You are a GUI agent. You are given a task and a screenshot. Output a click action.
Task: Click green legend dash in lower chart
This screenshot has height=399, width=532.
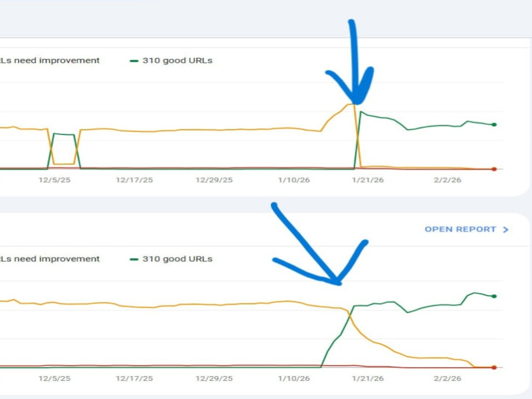coord(134,260)
